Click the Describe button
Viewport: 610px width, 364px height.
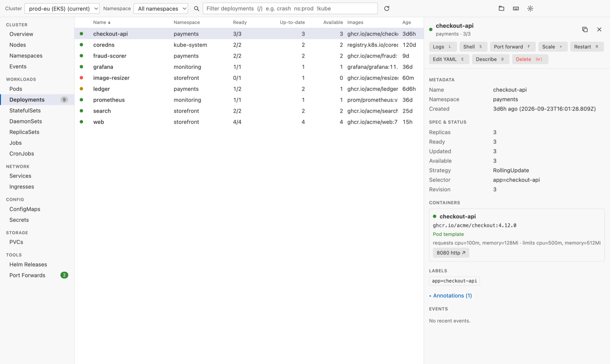pyautogui.click(x=491, y=59)
